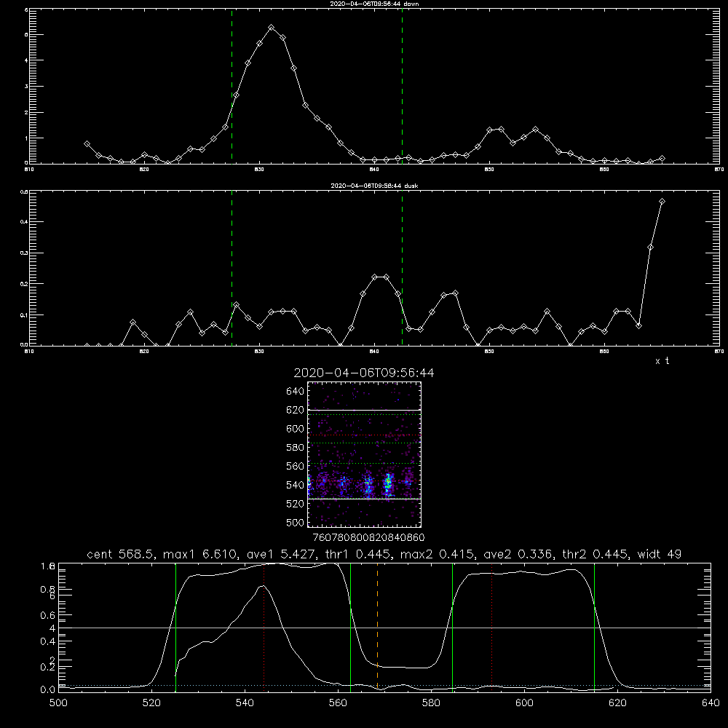
Task: Click '540' on bottom plot x-axis
Action: click(x=245, y=703)
